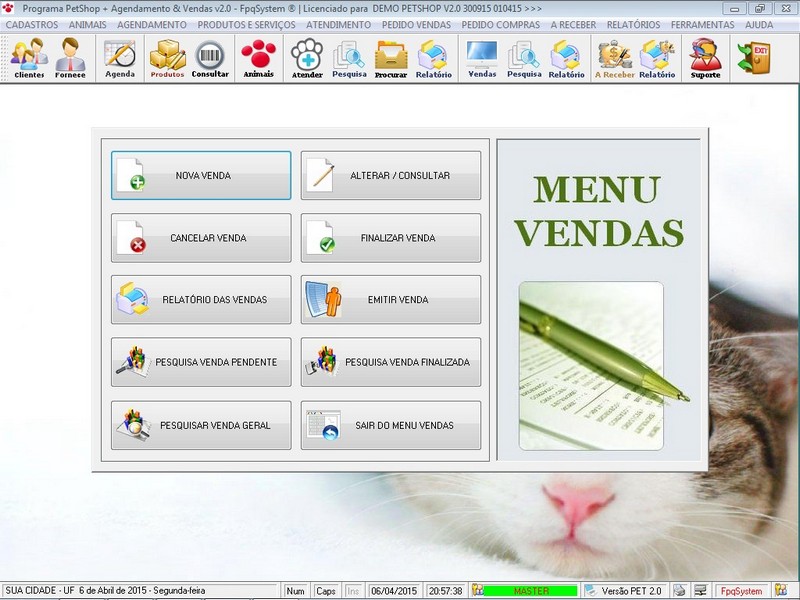Viewport: 800px width, 600px height.
Task: Click the Versão PET 2.0 status text
Action: pos(631,591)
